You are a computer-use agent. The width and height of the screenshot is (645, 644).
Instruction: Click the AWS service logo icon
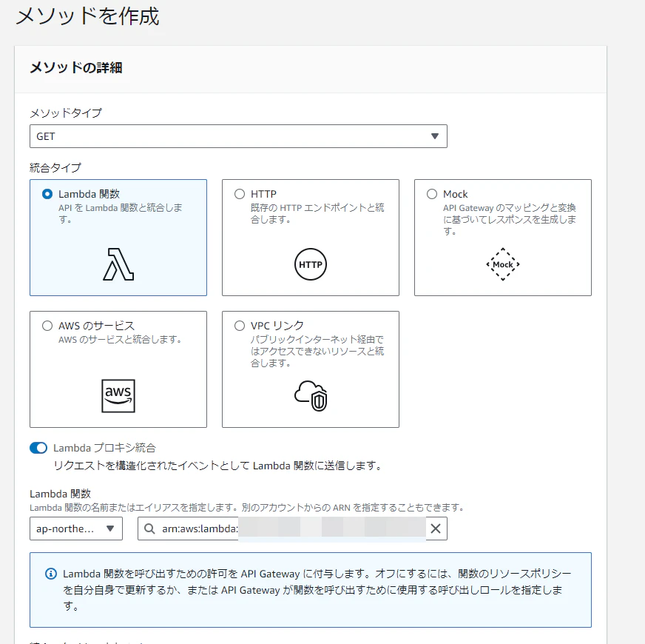tap(118, 396)
